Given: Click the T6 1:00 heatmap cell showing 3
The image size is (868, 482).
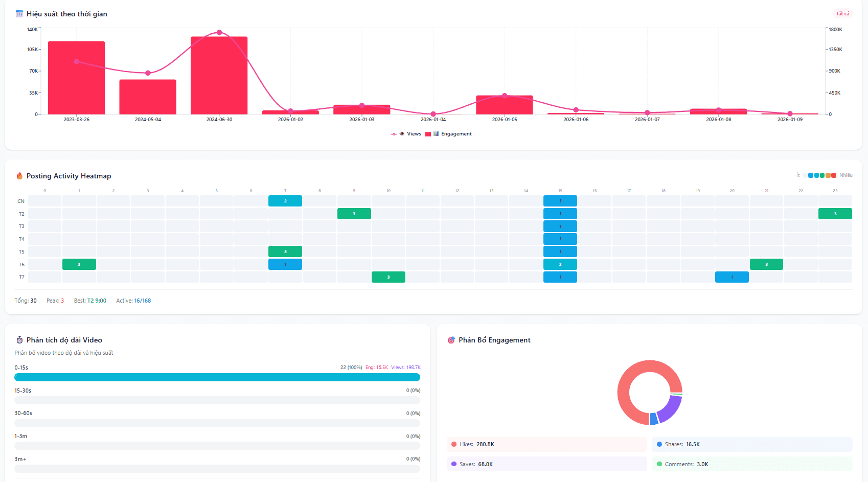Looking at the screenshot, I should point(79,264).
